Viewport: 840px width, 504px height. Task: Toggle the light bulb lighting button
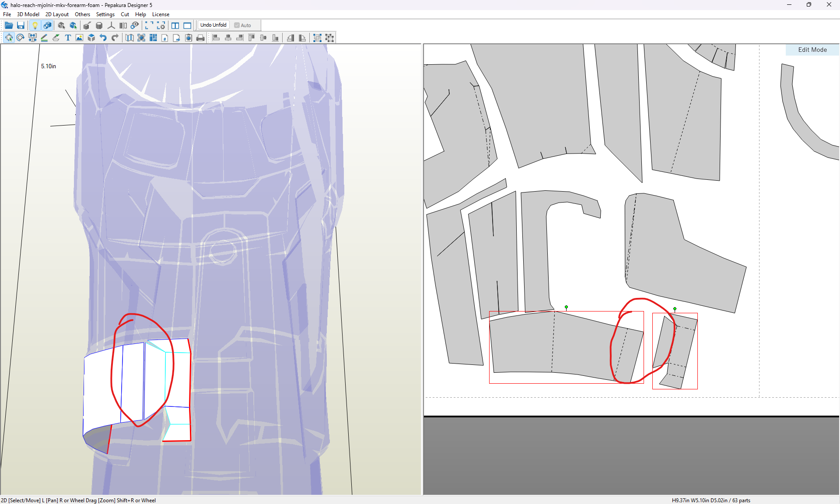pyautogui.click(x=35, y=25)
